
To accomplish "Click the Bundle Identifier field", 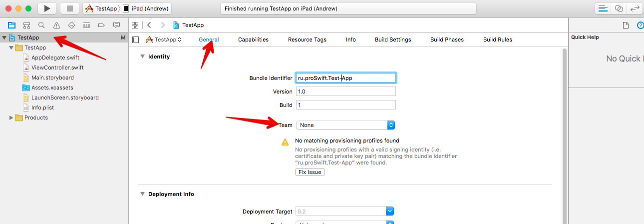I will pos(345,78).
